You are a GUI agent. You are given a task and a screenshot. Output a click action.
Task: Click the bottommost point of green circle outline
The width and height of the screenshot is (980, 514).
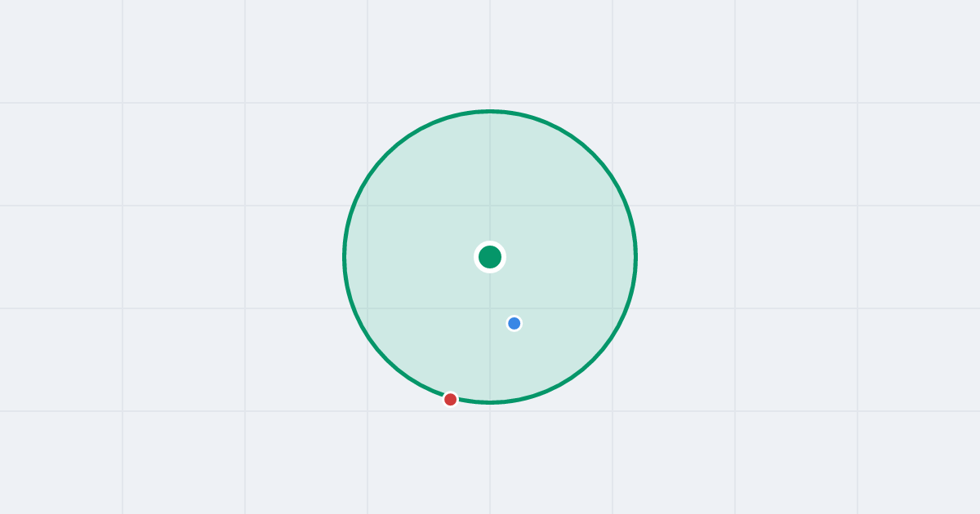pyautogui.click(x=490, y=402)
